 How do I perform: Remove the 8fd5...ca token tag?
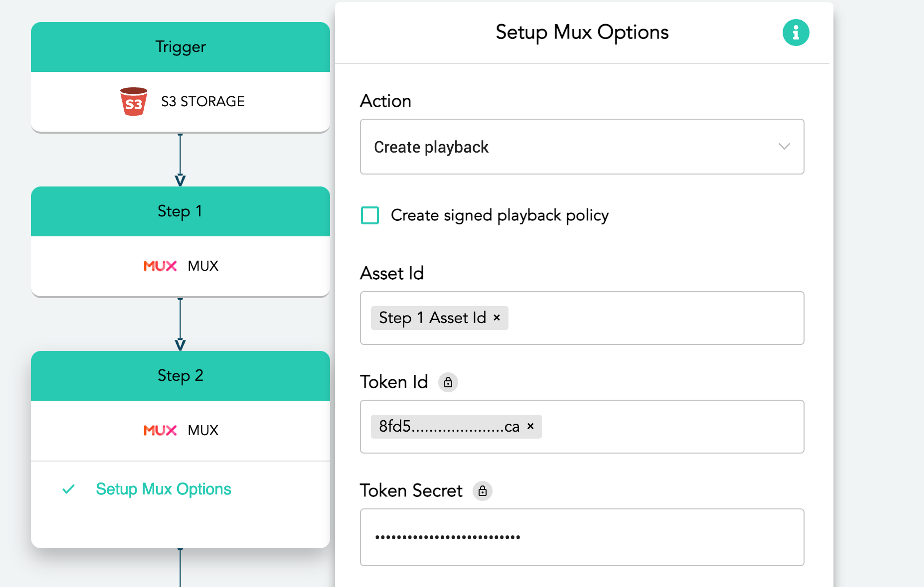pos(530,426)
